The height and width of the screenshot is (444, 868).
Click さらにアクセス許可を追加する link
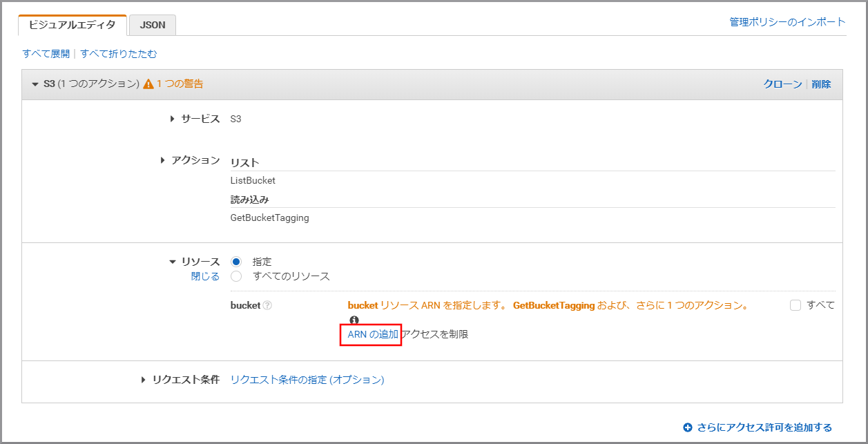point(764,427)
